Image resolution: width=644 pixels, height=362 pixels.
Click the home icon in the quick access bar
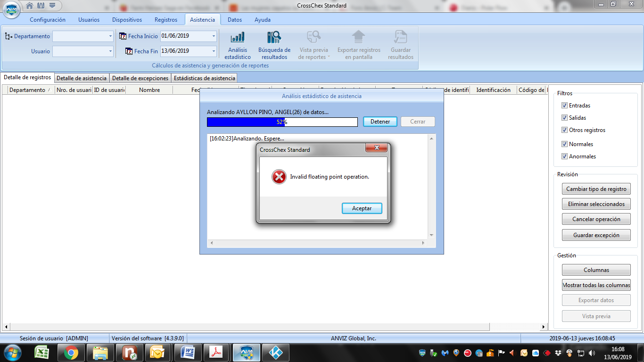click(30, 6)
